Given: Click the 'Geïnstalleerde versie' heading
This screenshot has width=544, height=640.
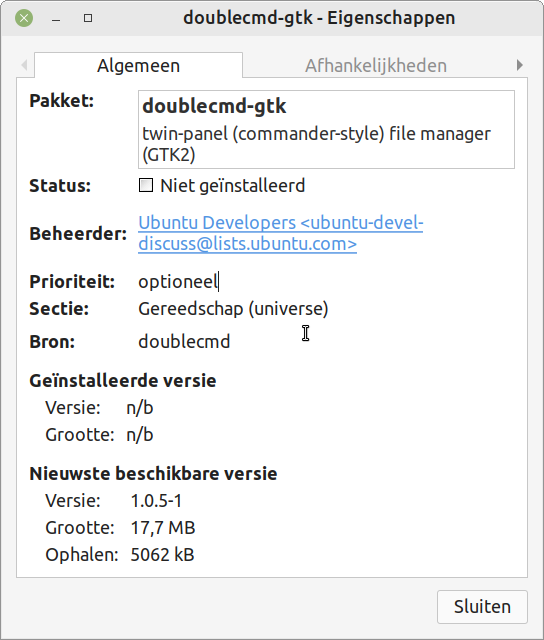Looking at the screenshot, I should [123, 380].
